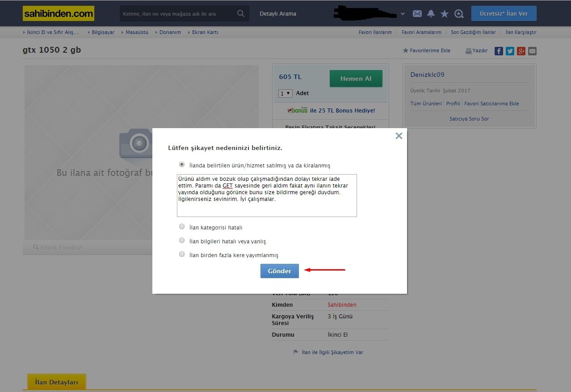571x392 pixels.
Task: Open Favori İlanlarım link
Action: point(375,32)
